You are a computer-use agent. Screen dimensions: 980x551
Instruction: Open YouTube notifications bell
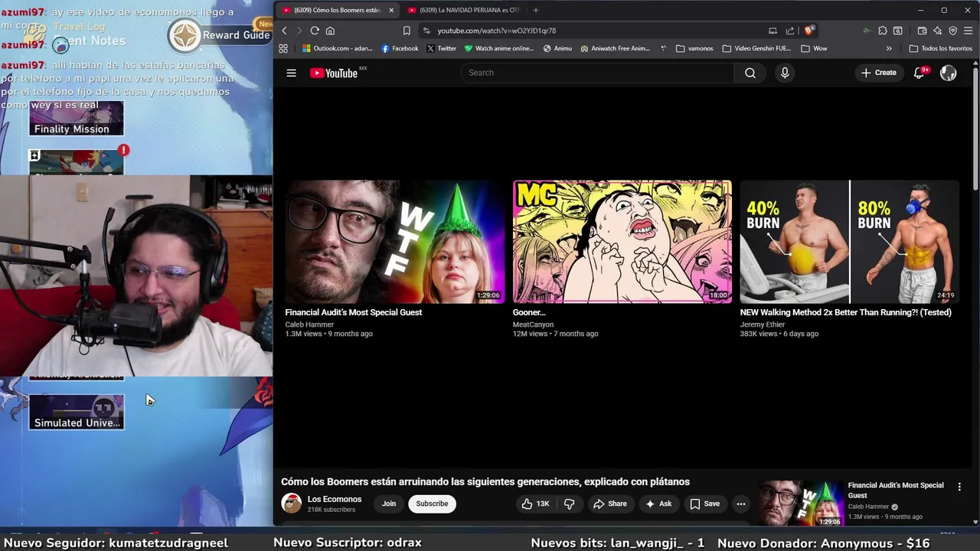click(920, 73)
